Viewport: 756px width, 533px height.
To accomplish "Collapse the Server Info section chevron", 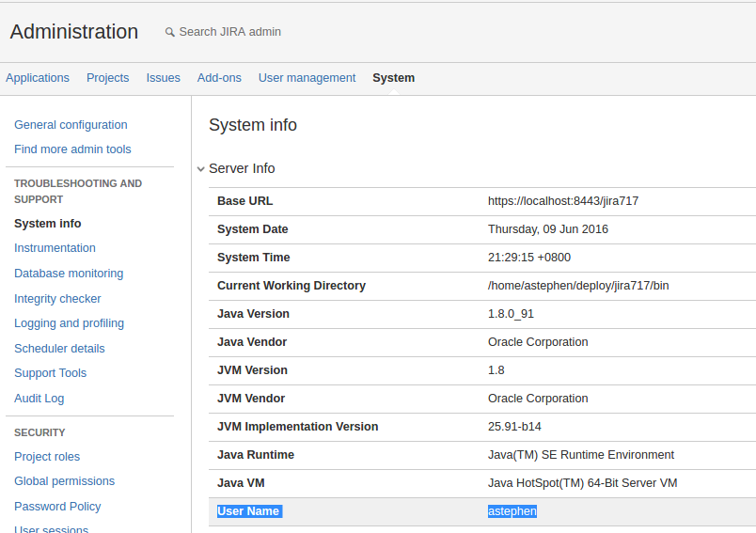I will pos(200,169).
